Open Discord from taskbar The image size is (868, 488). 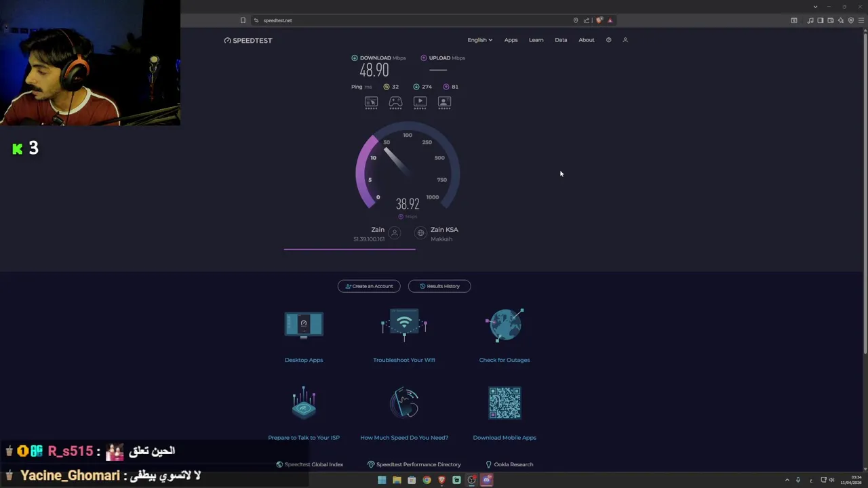pyautogui.click(x=487, y=480)
